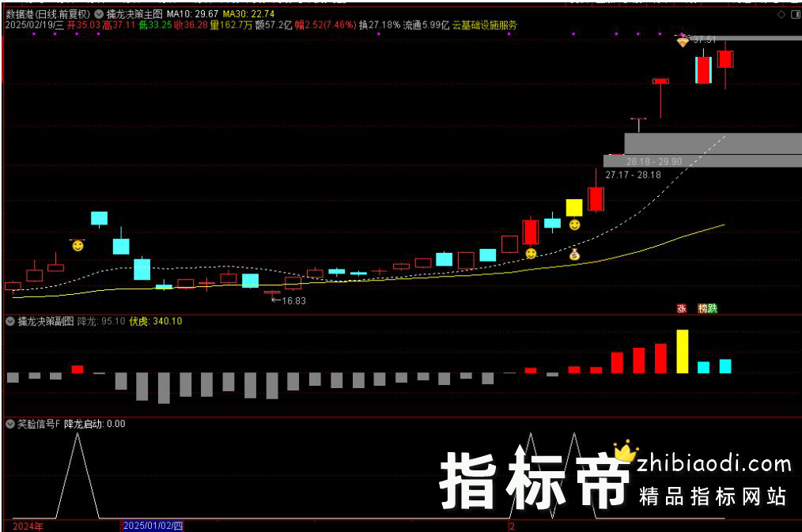Viewport: 802px width, 532px height.
Task: Click the 换27.18% turnover rate
Action: [380, 25]
